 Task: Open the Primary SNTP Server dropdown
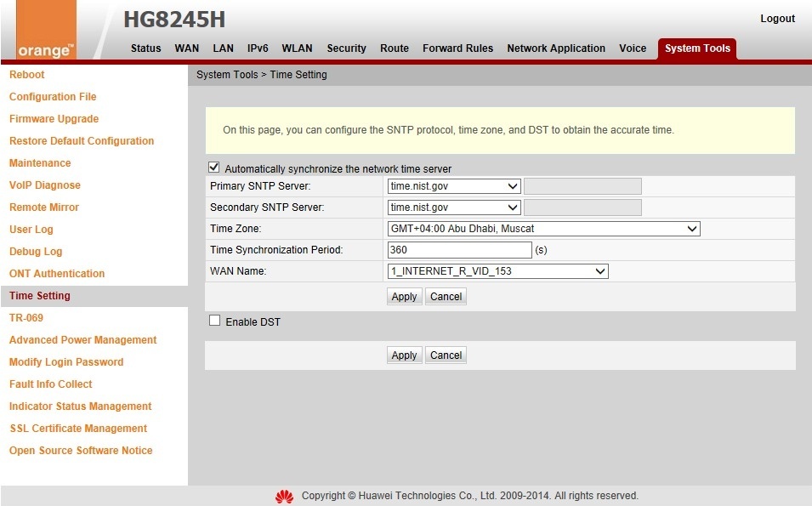click(x=454, y=186)
